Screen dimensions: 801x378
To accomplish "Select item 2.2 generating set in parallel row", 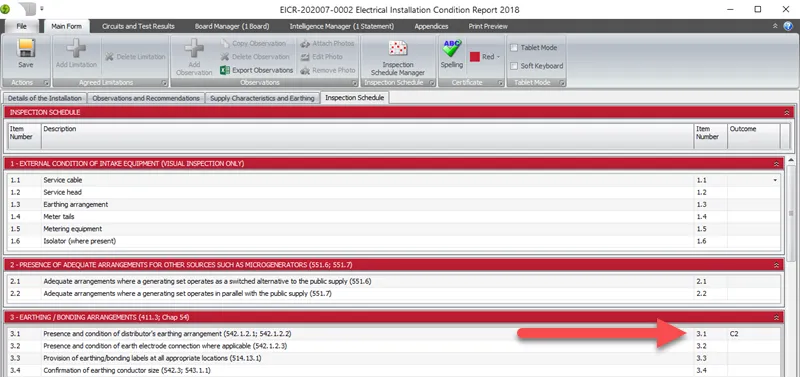I will pos(393,294).
